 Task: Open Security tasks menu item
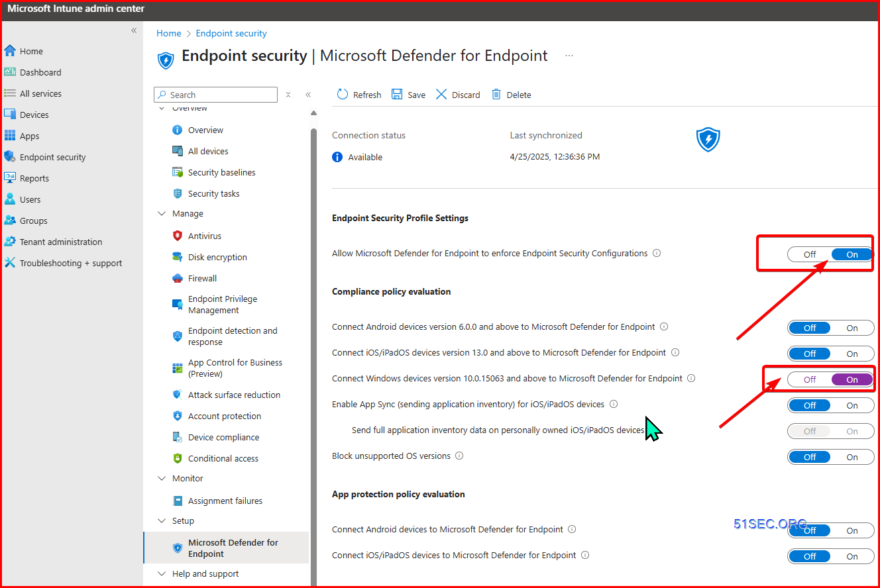[213, 193]
